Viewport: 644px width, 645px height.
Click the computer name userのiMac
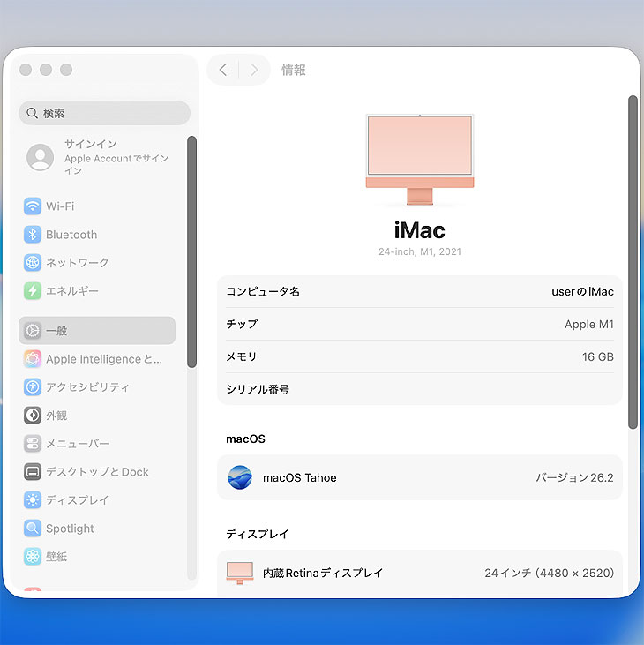tap(582, 292)
